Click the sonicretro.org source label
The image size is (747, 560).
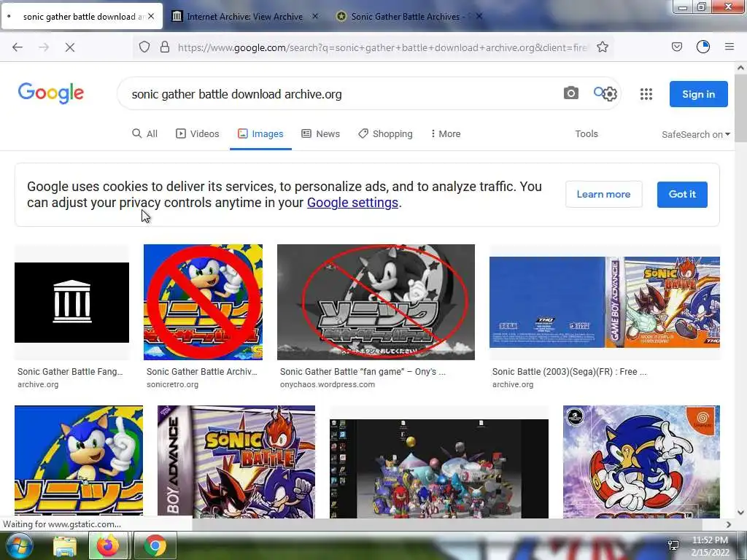[172, 384]
